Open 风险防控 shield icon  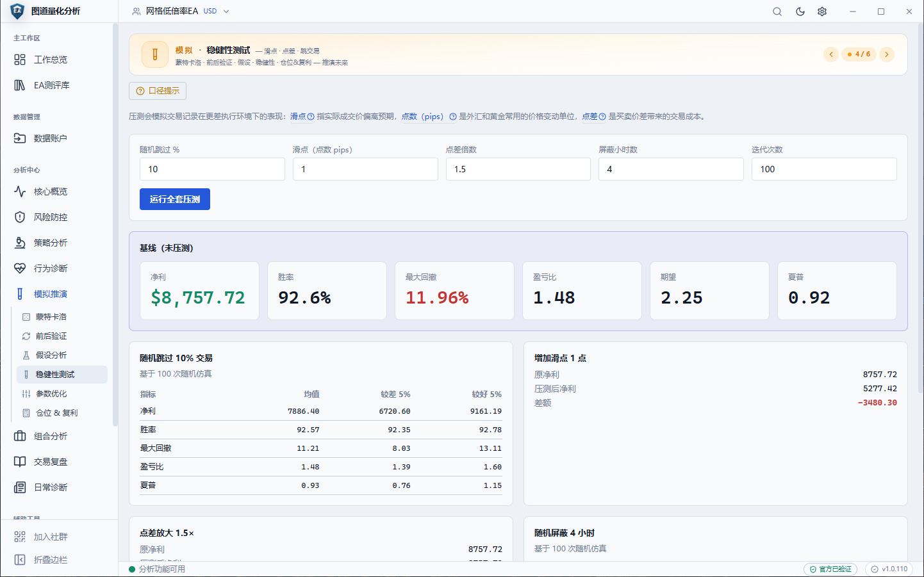tap(20, 217)
